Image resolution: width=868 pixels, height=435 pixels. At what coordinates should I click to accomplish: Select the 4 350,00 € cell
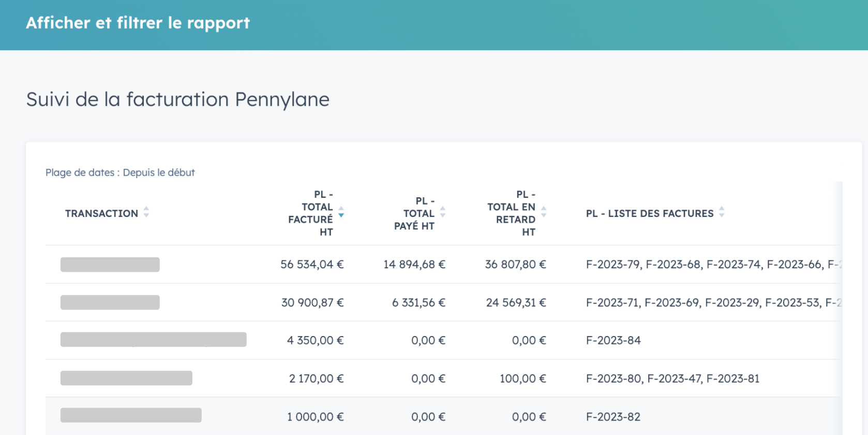point(316,340)
